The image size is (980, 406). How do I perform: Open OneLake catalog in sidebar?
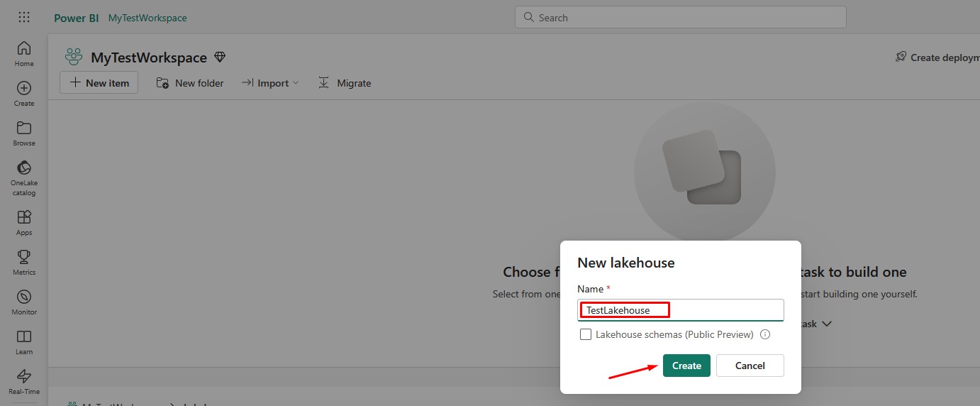coord(24,178)
